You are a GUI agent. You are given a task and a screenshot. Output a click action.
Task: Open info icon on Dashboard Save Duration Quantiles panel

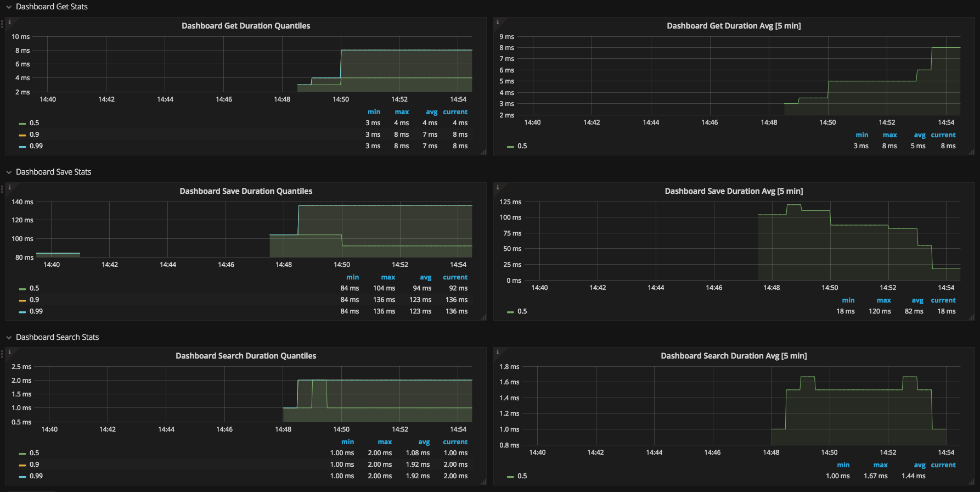[x=9, y=187]
